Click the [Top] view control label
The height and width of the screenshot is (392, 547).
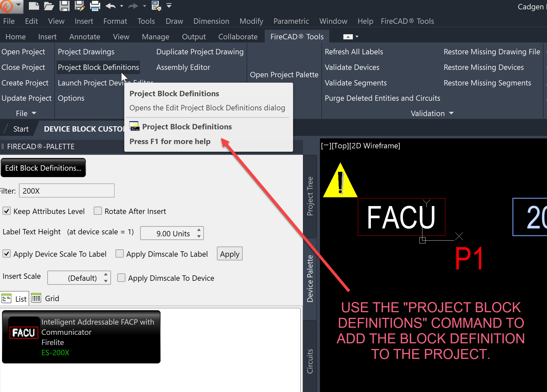(x=340, y=146)
